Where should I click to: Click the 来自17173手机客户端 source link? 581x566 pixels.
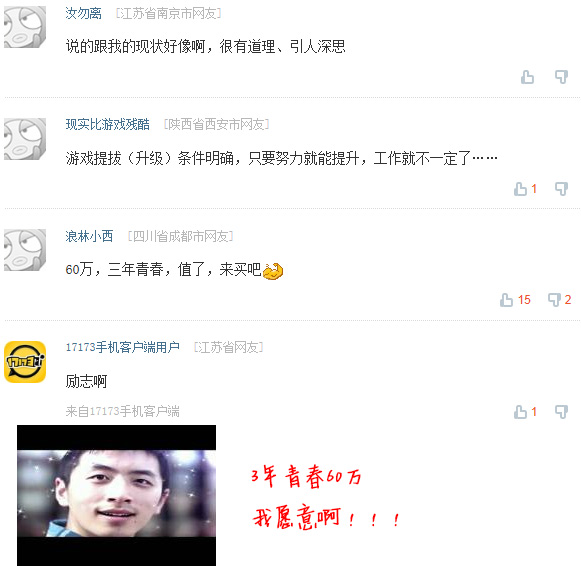point(123,411)
